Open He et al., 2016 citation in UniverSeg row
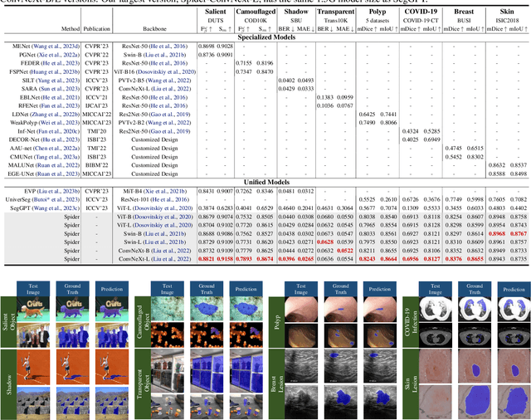The image size is (531, 420). [x=170, y=199]
